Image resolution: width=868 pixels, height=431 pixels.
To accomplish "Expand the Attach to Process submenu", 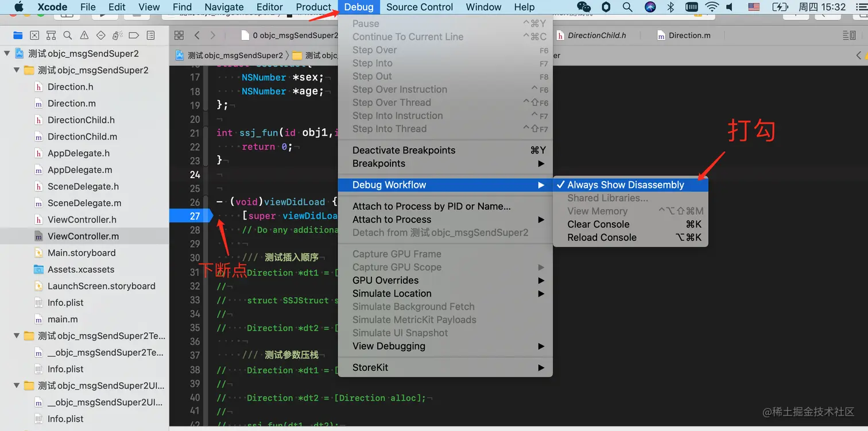I will (445, 220).
